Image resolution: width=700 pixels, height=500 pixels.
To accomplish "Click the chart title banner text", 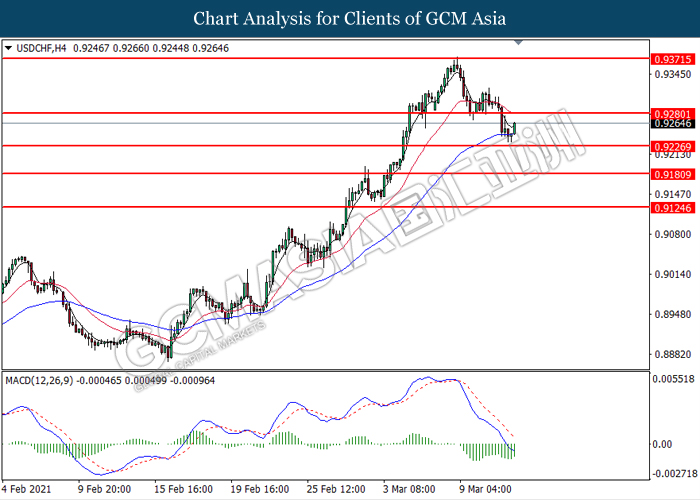I will coord(350,18).
